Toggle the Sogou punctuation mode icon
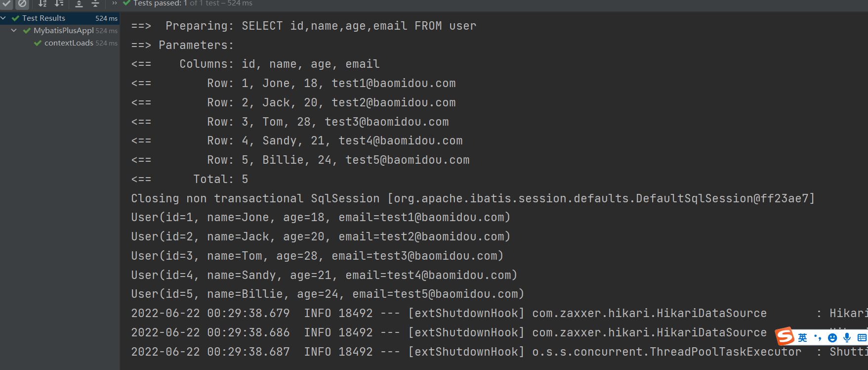Image resolution: width=868 pixels, height=370 pixels. pyautogui.click(x=818, y=337)
